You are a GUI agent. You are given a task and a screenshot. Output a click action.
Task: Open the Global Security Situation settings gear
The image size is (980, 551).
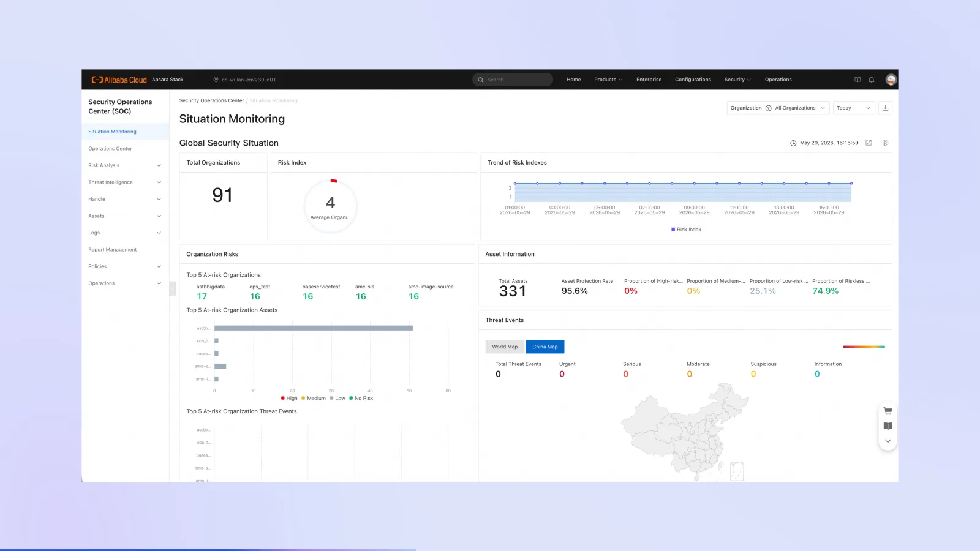(885, 143)
